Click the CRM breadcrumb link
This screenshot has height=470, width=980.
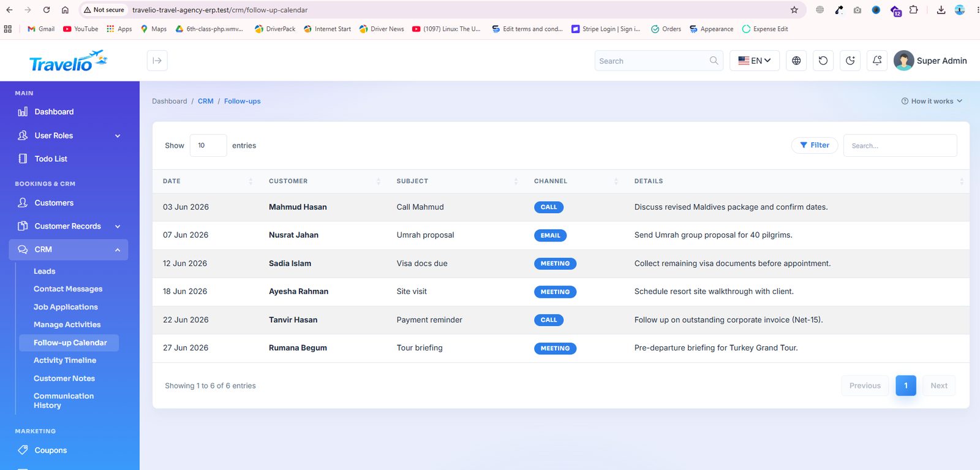point(206,101)
